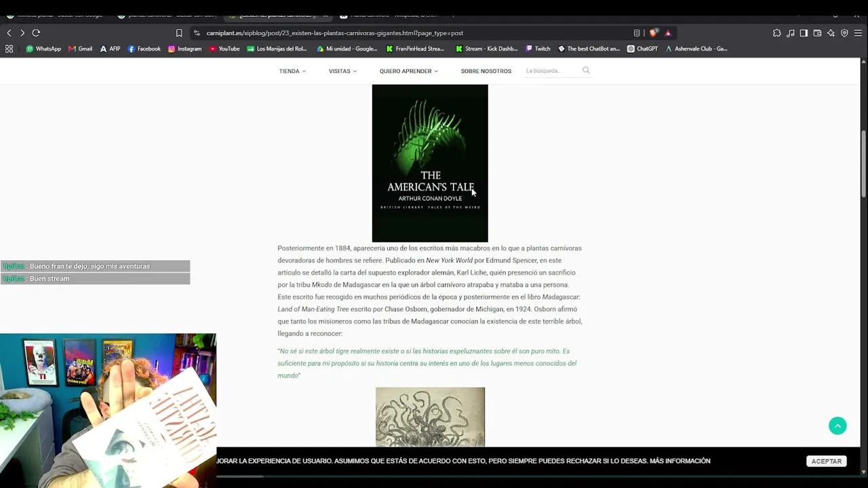Click The American's Tale book cover image
The width and height of the screenshot is (868, 488).
click(x=430, y=163)
